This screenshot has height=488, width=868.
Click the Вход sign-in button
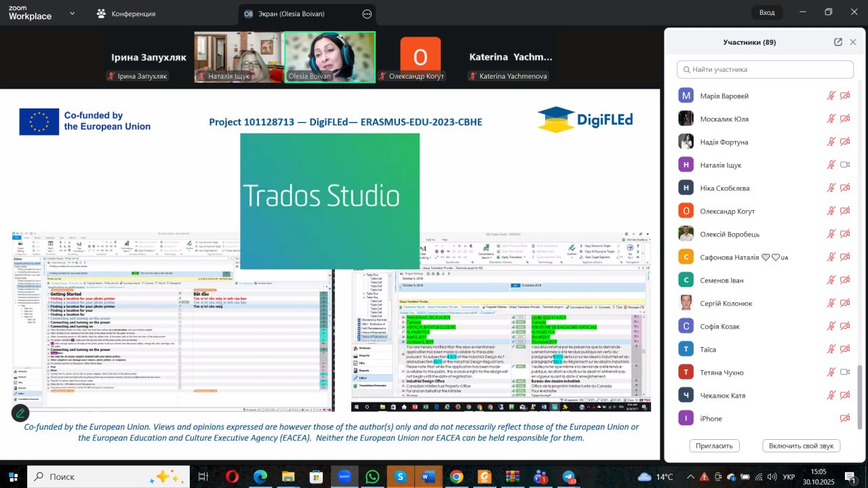767,12
